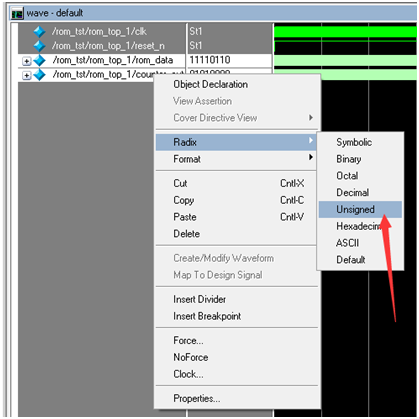Select the /rom_tst/rom_top_1/reset_n signal name
The height and width of the screenshot is (419, 419).
click(108, 46)
